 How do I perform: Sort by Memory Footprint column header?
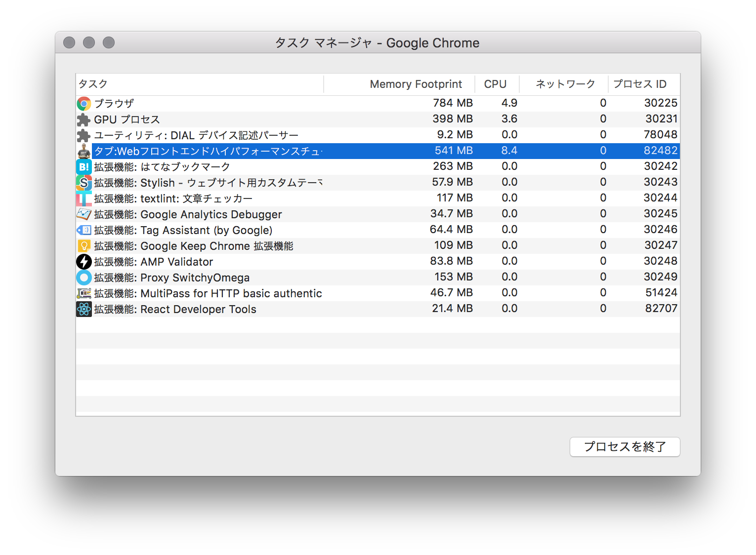399,84
